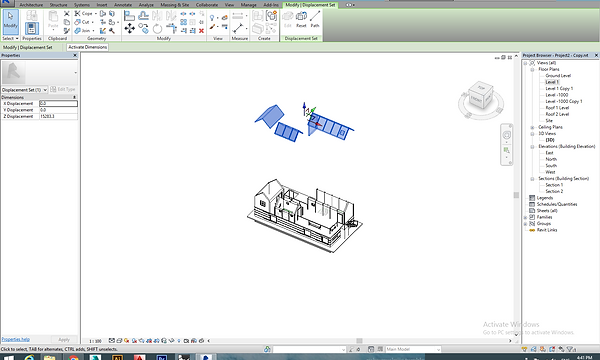Click the Join geometry tool

[x=83, y=31]
